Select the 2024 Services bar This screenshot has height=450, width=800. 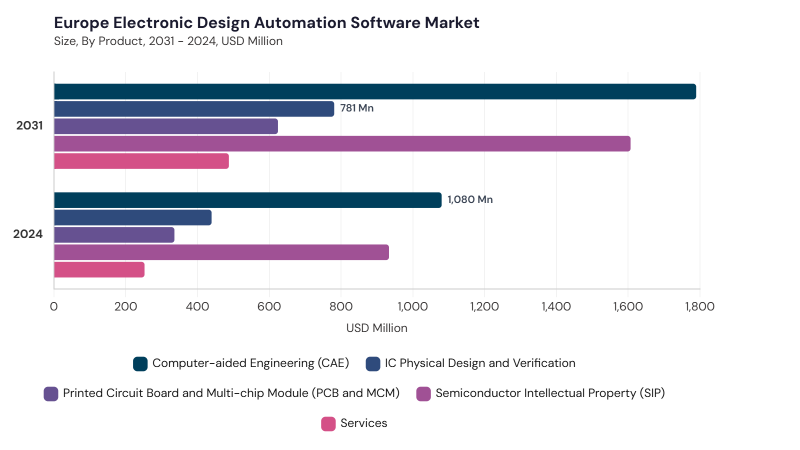(x=99, y=270)
